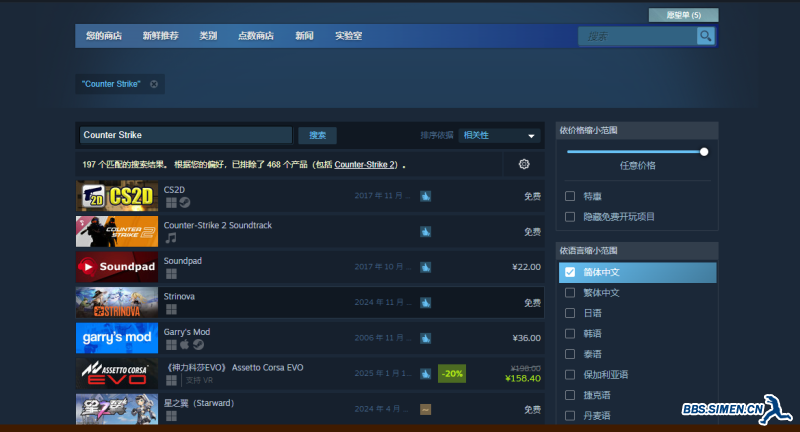Check the 日语 language filter
Viewport: 800px width, 432px height.
tap(570, 313)
